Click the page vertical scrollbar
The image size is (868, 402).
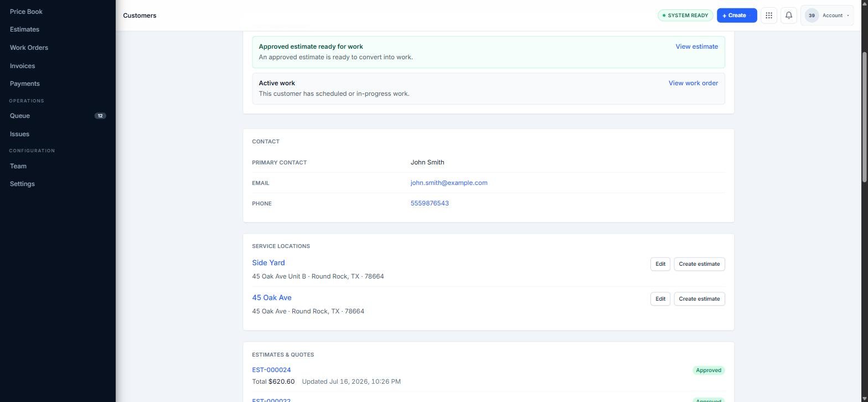click(865, 116)
